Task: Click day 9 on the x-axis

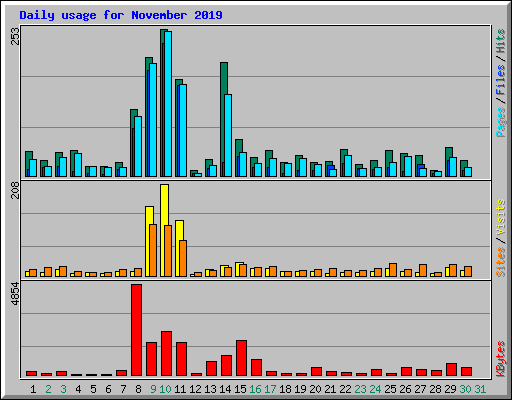Action: point(153,389)
